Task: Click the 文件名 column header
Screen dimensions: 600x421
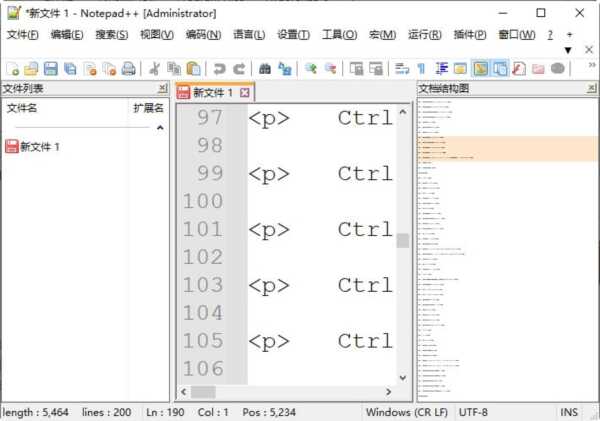Action: [22, 108]
